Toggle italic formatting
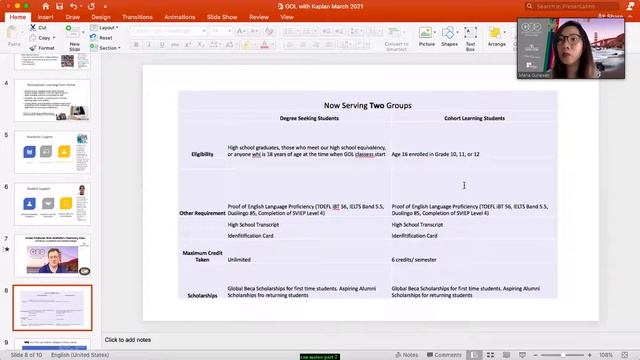Screen dimensions: 640x360 pos(149,44)
